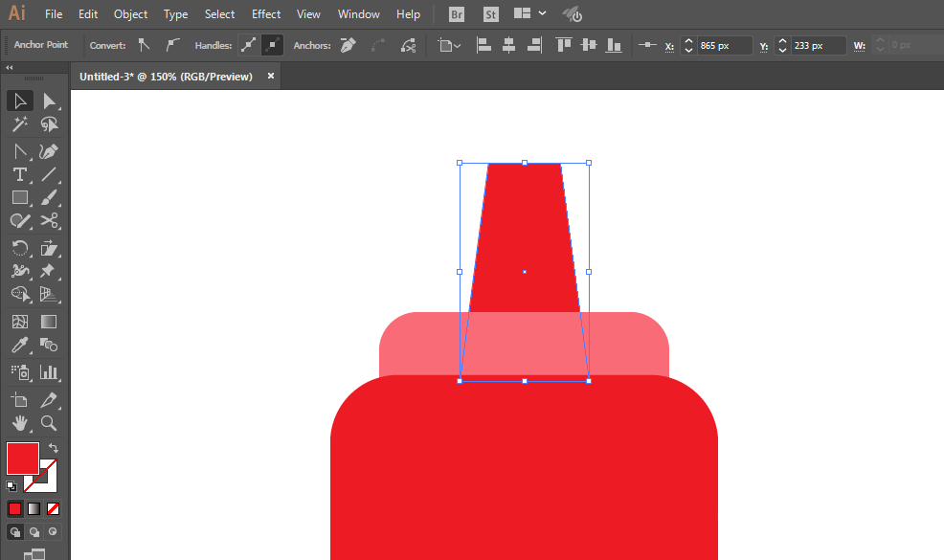This screenshot has width=944, height=560.
Task: Open the corner options dropdown
Action: pyautogui.click(x=449, y=45)
